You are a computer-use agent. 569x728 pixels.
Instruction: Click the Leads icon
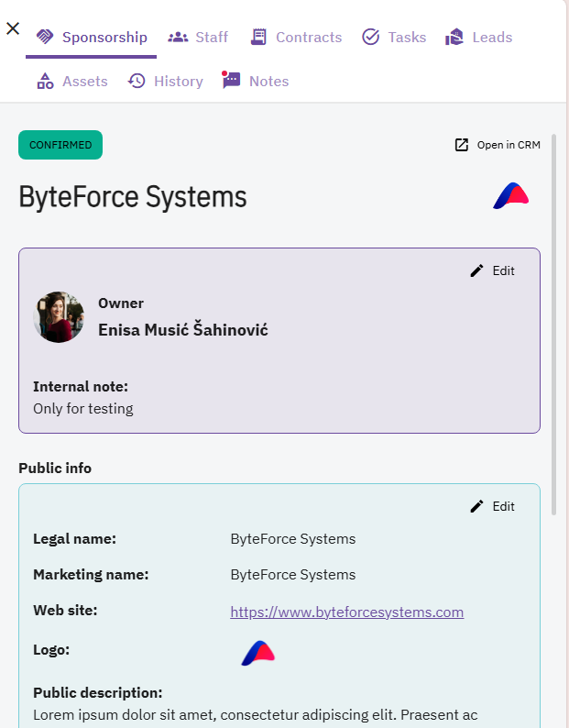(x=454, y=37)
